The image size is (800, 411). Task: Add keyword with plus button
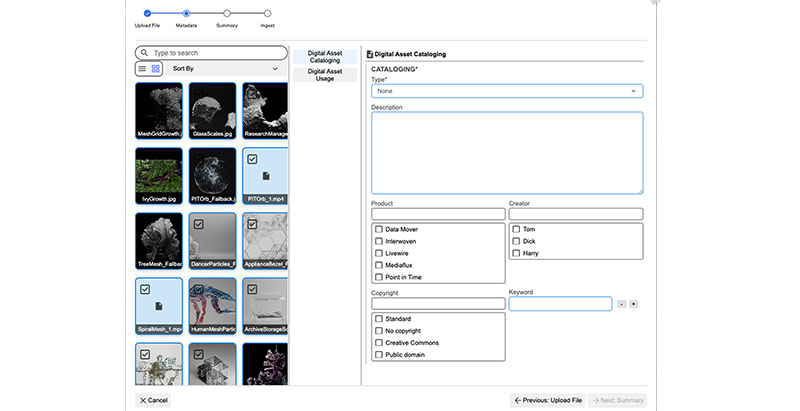click(634, 304)
